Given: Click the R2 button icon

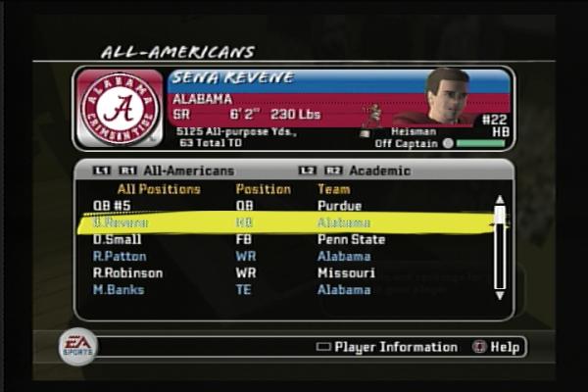Looking at the screenshot, I should [333, 171].
